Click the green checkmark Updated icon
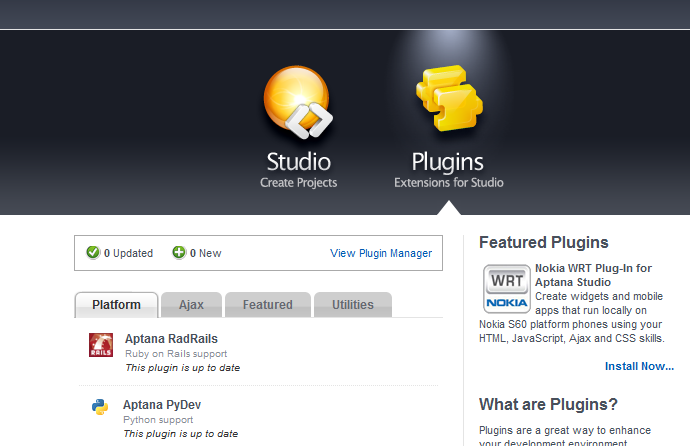The height and width of the screenshot is (446, 690). (93, 252)
